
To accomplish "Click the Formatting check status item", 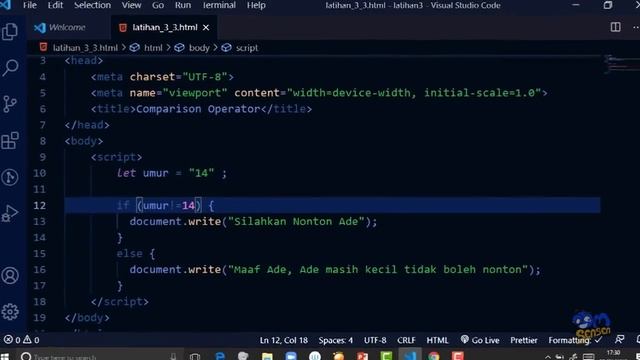I will [x=575, y=340].
